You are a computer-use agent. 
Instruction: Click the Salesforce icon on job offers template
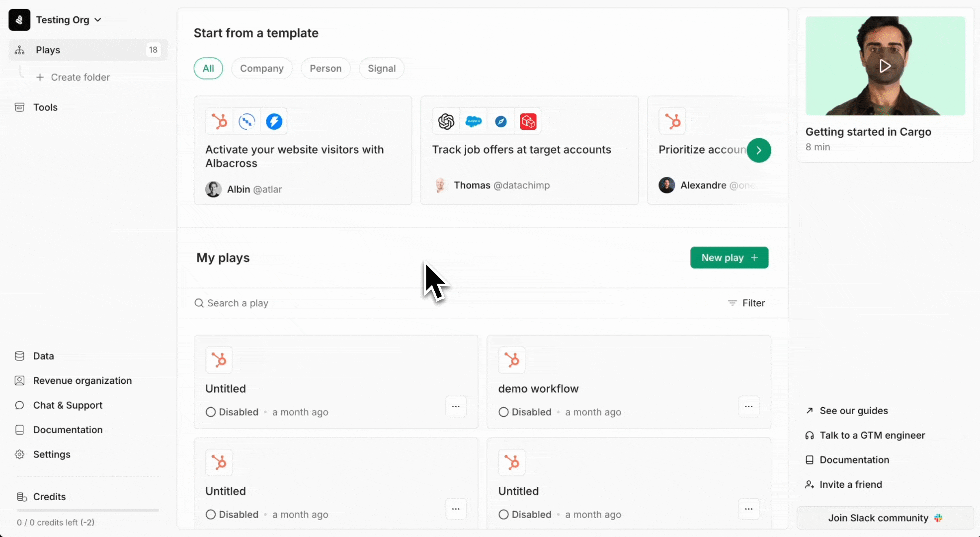pyautogui.click(x=474, y=121)
